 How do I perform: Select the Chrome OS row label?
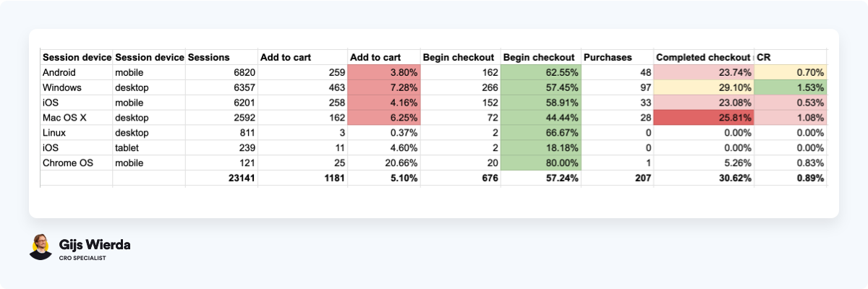[x=77, y=163]
